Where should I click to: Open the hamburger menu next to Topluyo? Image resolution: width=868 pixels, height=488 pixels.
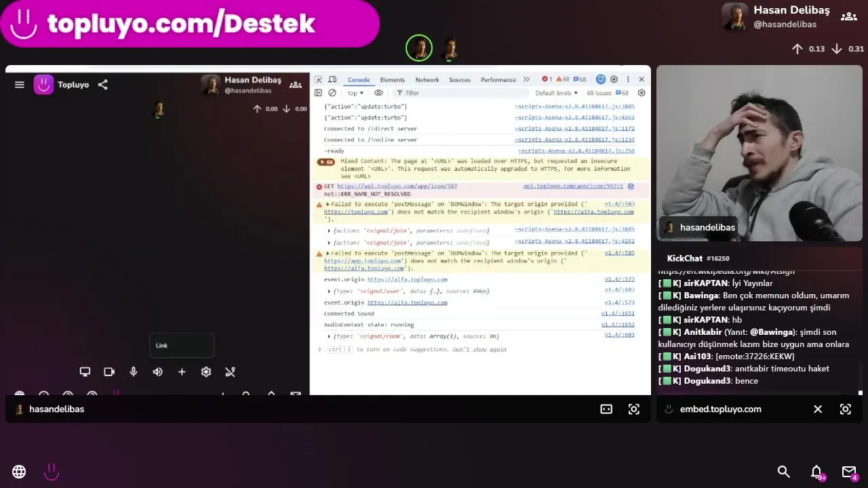(19, 85)
